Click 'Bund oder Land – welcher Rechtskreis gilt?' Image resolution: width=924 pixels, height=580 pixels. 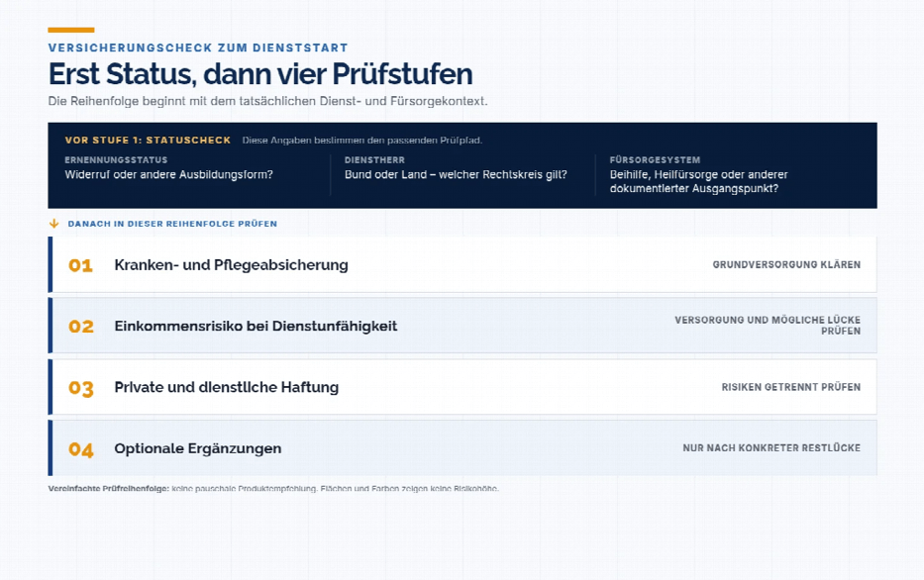[x=456, y=174]
